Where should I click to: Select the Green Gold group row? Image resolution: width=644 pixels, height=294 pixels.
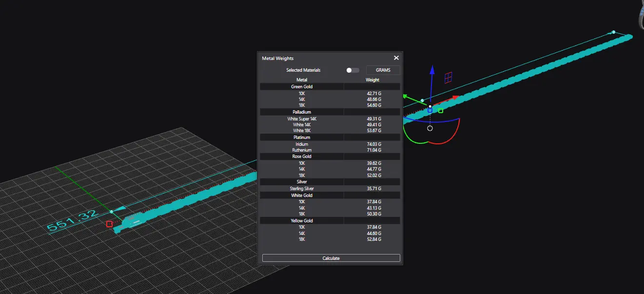coord(330,87)
